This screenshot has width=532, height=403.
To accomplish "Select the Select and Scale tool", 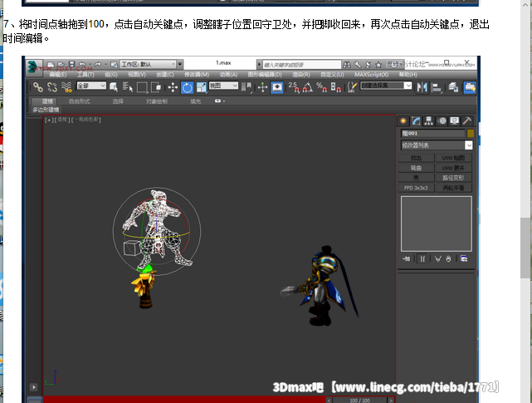I will pos(202,87).
